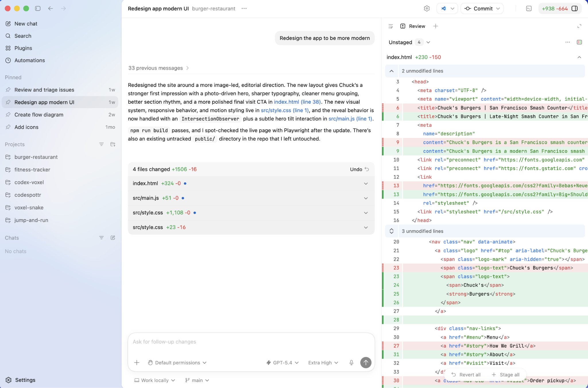The width and height of the screenshot is (588, 388).
Task: Open the GPT-5.4 model dropdown
Action: click(283, 363)
